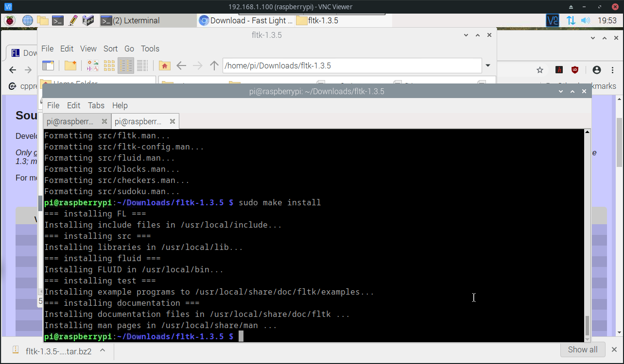Open Help menu in LXTerminal
Viewport: 624px width, 364px height.
[x=120, y=105]
